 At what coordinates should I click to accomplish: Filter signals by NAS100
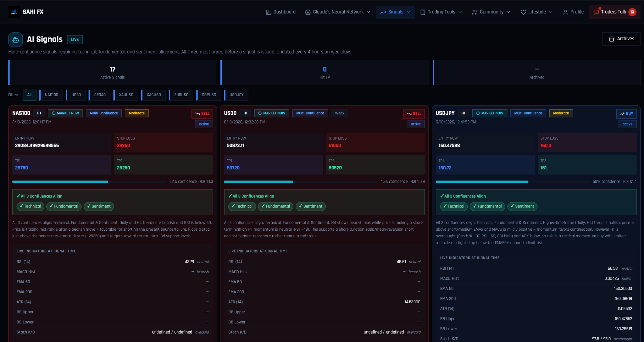click(51, 95)
